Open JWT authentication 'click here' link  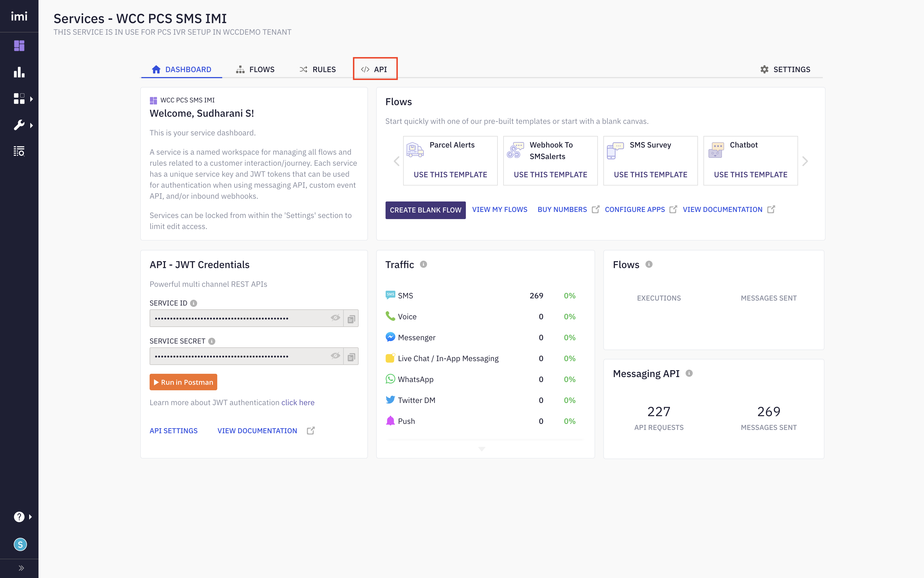point(298,402)
